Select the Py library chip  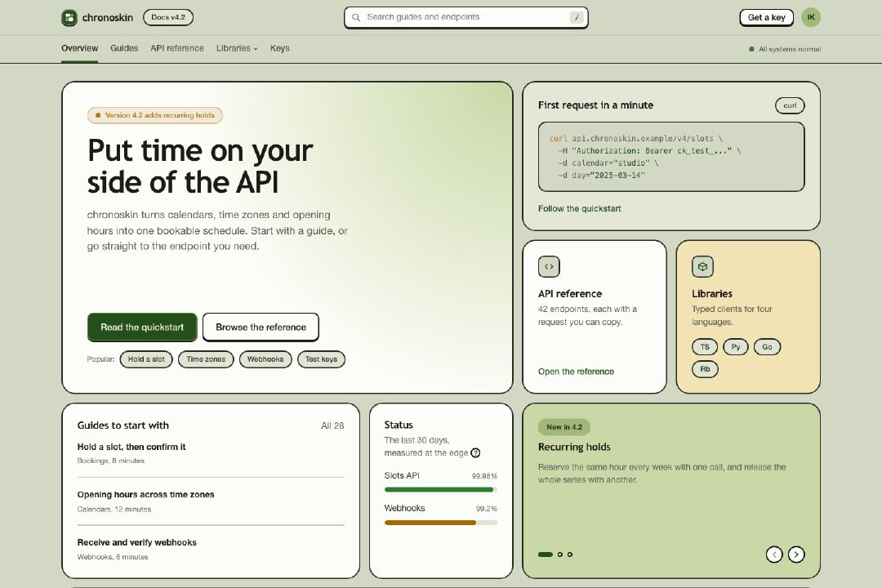(x=736, y=346)
